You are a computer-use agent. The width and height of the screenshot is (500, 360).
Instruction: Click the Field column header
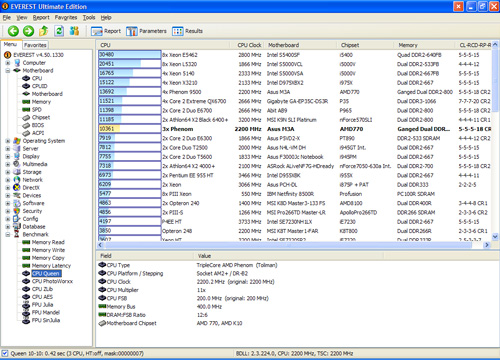pos(145,256)
